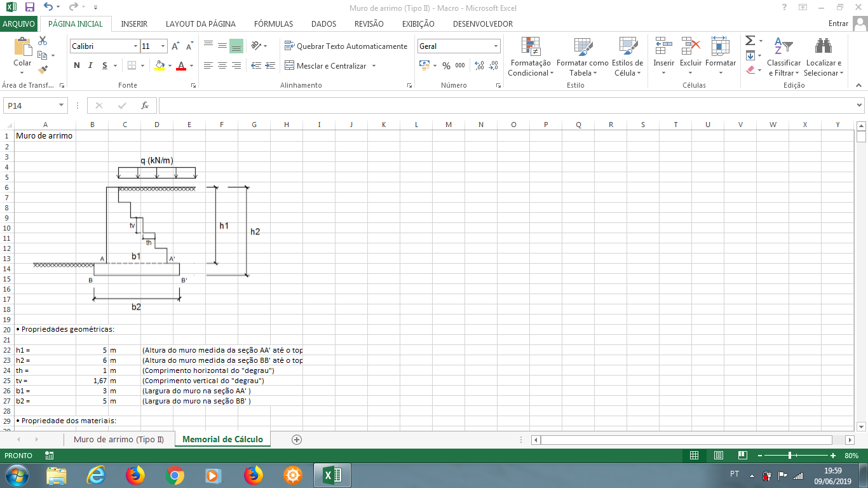Switch to Normal view in status bar
The height and width of the screenshot is (488, 868).
click(x=695, y=456)
